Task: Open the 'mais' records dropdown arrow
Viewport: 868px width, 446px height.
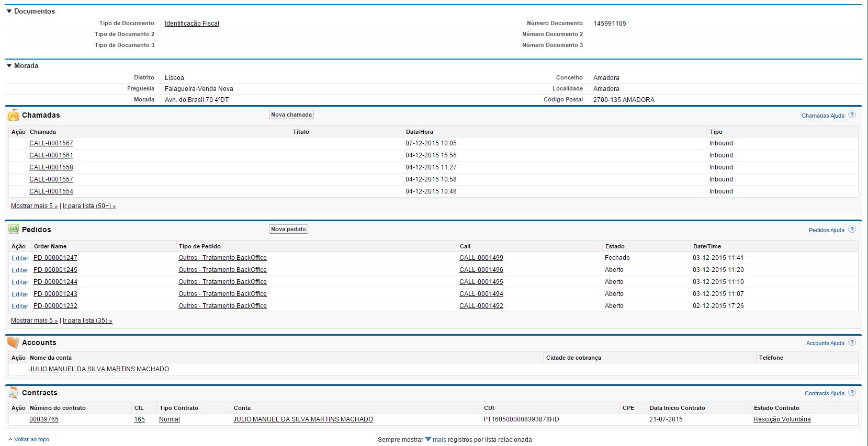Action: [428, 440]
